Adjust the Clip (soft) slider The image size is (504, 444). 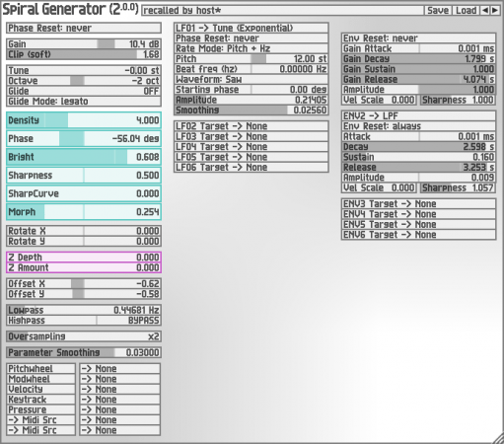point(84,54)
